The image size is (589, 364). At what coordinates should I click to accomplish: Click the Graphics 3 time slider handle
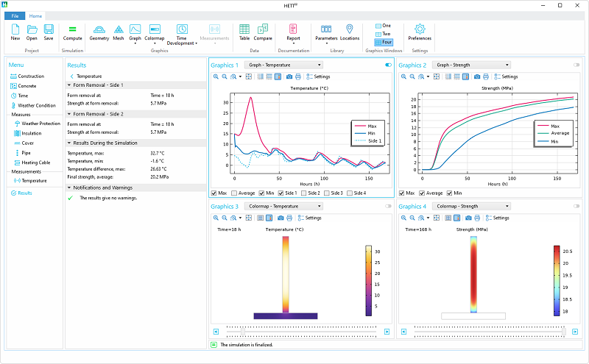click(x=244, y=332)
